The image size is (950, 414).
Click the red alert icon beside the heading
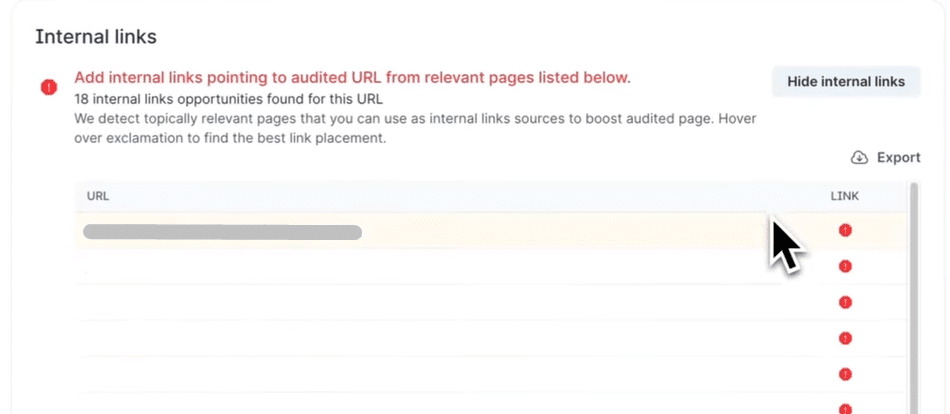click(x=49, y=88)
